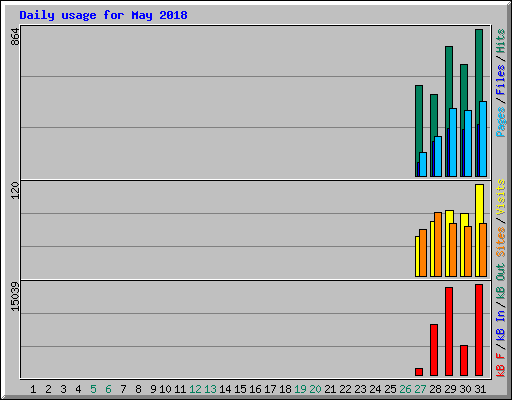Click the red kB bar for day 30
The image size is (512, 400).
(464, 361)
